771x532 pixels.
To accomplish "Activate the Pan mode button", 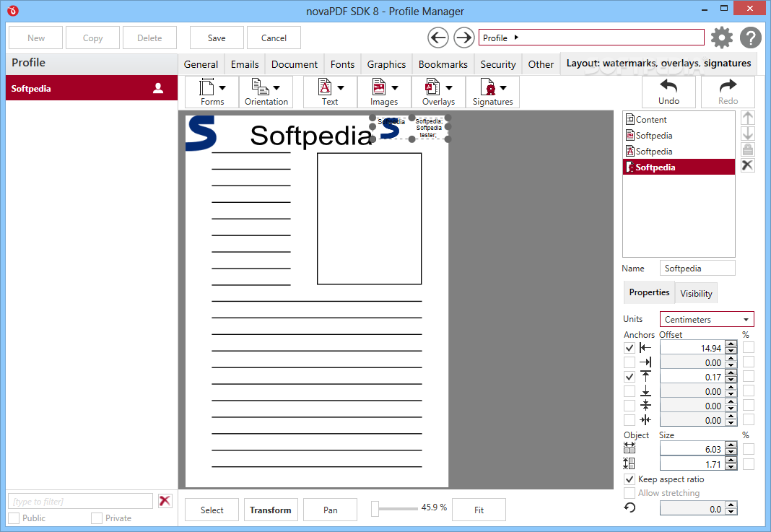I will 331,510.
